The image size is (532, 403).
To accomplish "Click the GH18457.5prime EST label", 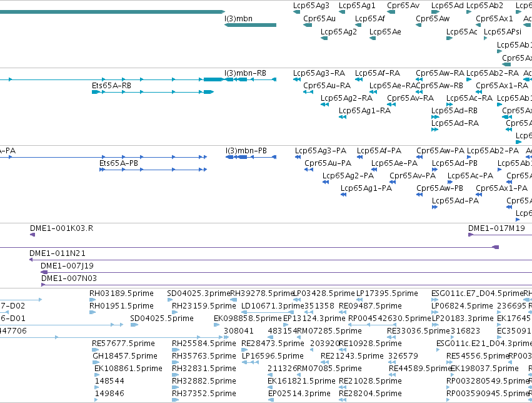I will pyautogui.click(x=125, y=356).
